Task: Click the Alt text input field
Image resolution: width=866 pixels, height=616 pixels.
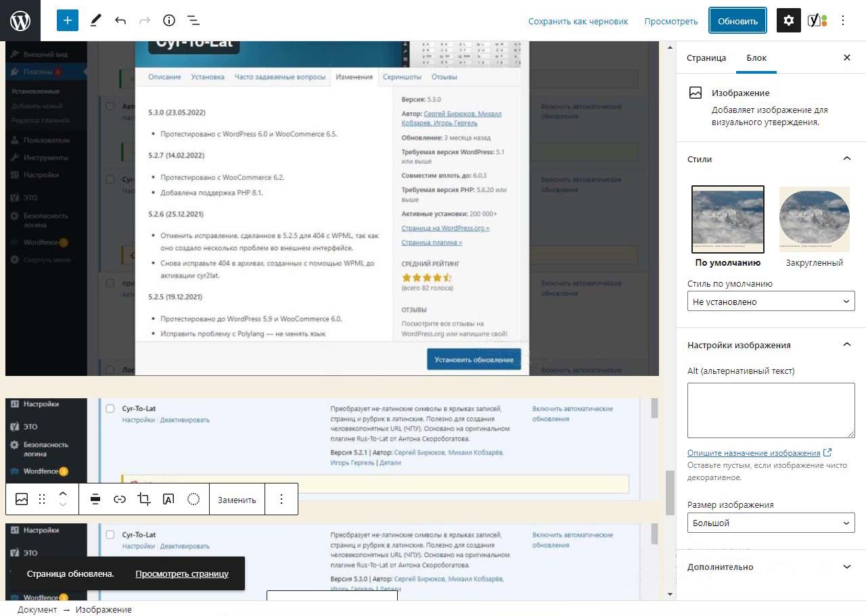Action: [771, 410]
